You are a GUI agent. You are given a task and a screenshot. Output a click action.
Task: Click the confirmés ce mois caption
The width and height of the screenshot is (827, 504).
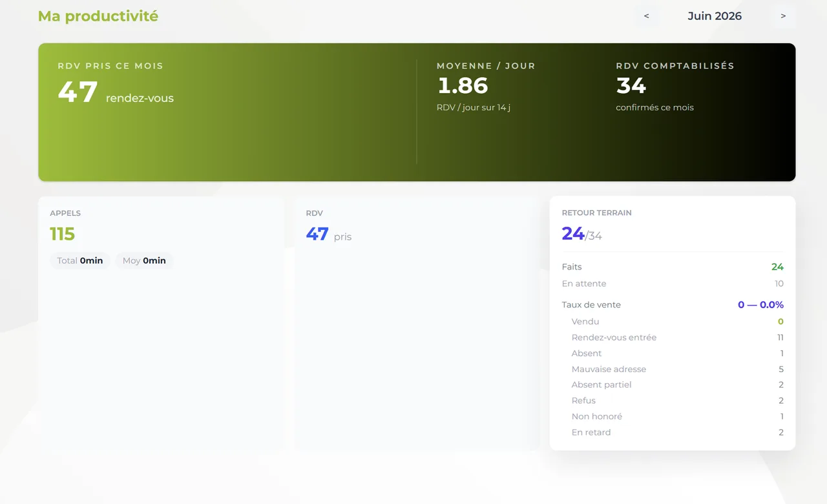pyautogui.click(x=654, y=107)
